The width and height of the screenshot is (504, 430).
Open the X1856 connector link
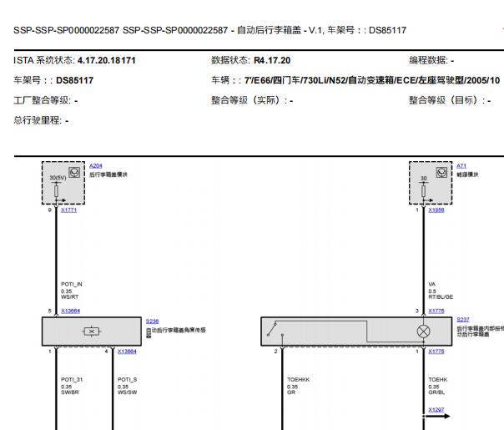tap(436, 210)
